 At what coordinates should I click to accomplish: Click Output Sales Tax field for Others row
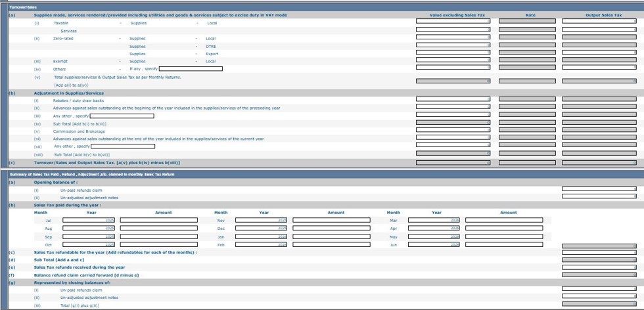[599, 67]
